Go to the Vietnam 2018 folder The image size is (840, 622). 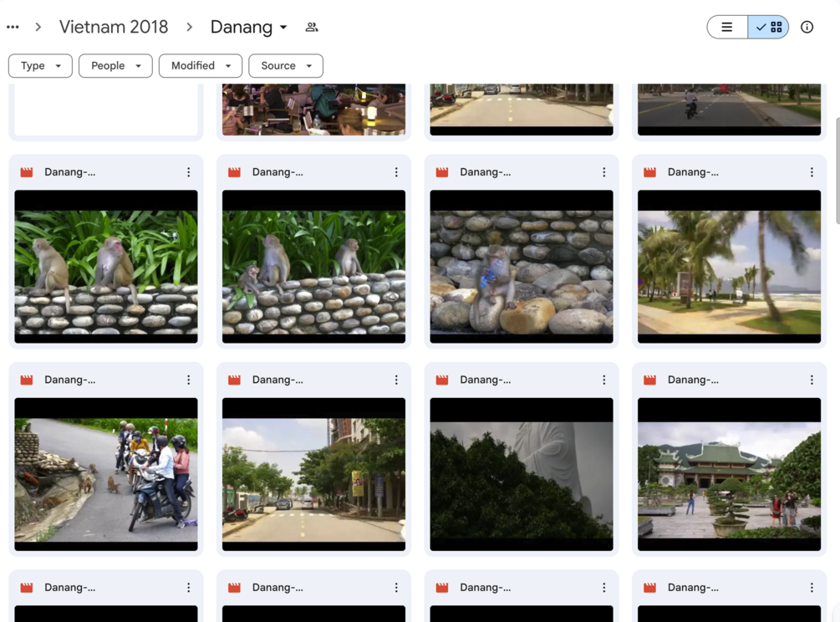point(114,27)
